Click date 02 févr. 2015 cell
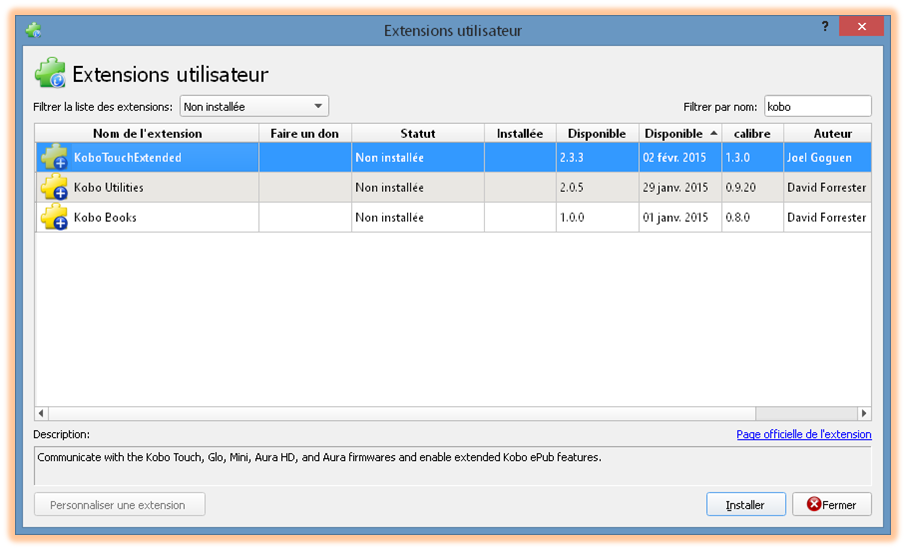The image size is (906, 550). point(680,158)
